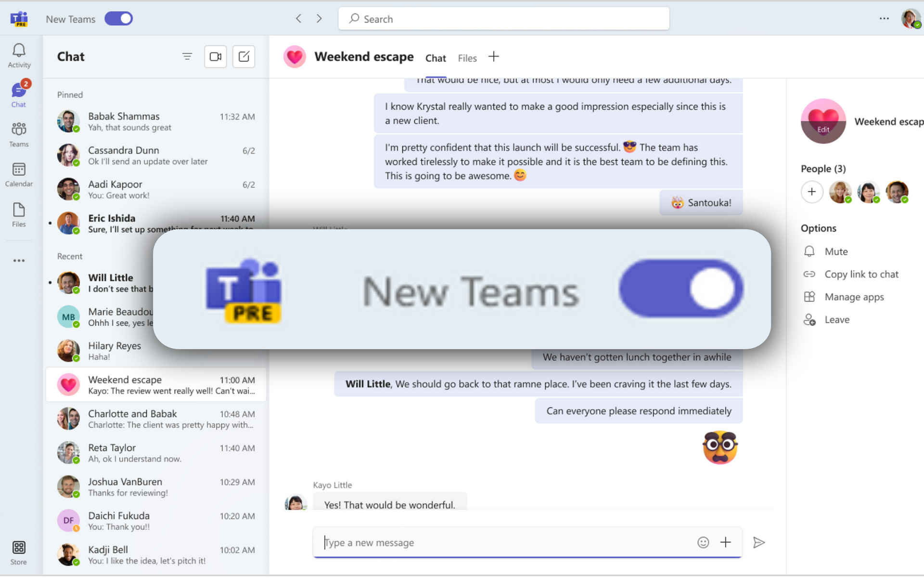Open Settings and more ellipsis menu
924x578 pixels.
[884, 19]
